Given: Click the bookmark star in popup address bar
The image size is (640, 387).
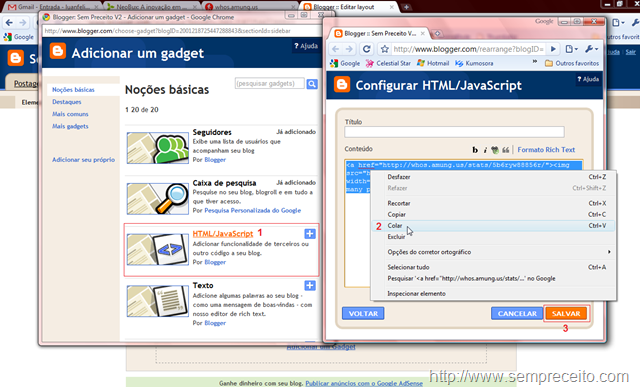Looking at the screenshot, I should point(384,49).
